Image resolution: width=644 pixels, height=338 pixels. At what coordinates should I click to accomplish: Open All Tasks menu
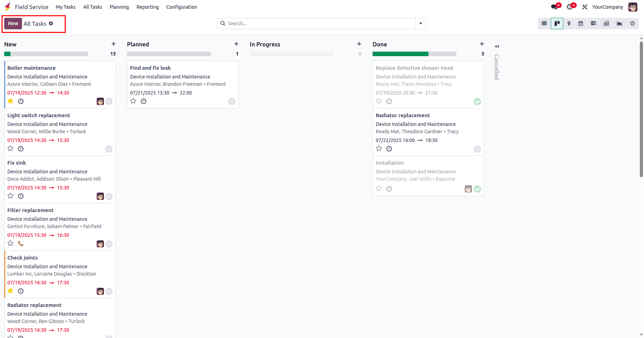pyautogui.click(x=92, y=7)
